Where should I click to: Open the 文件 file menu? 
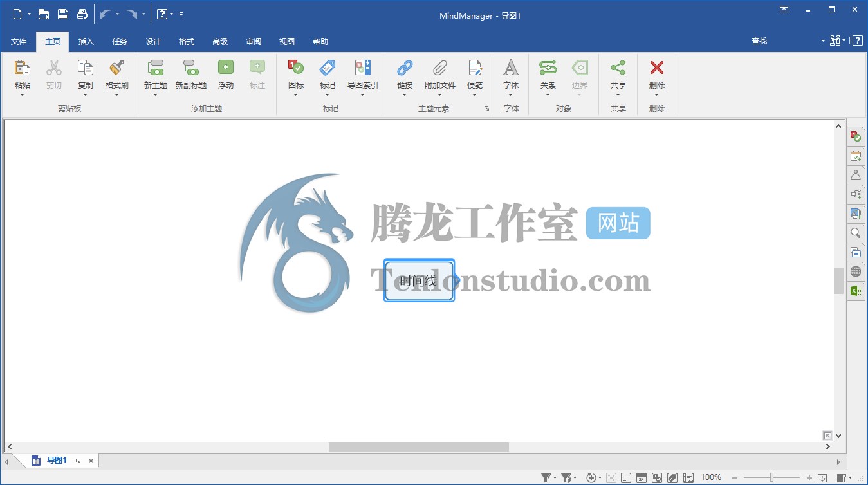(x=19, y=41)
